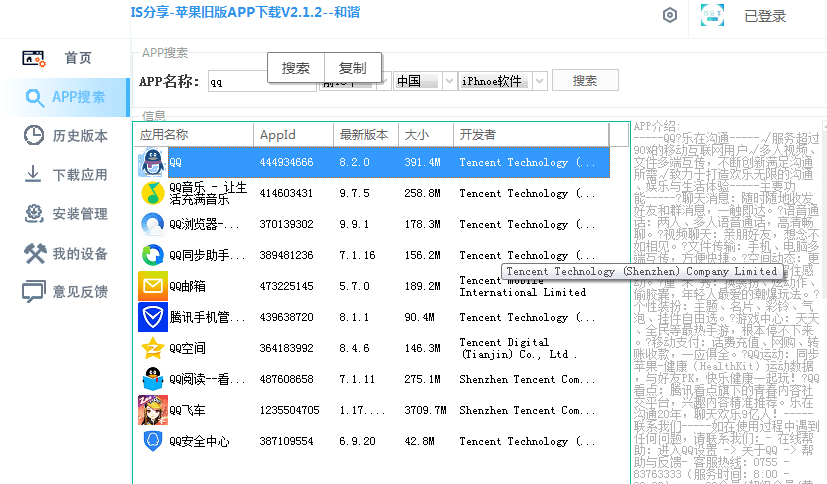Click the QQ浏览器 app icon
The width and height of the screenshot is (827, 484).
pyautogui.click(x=152, y=225)
